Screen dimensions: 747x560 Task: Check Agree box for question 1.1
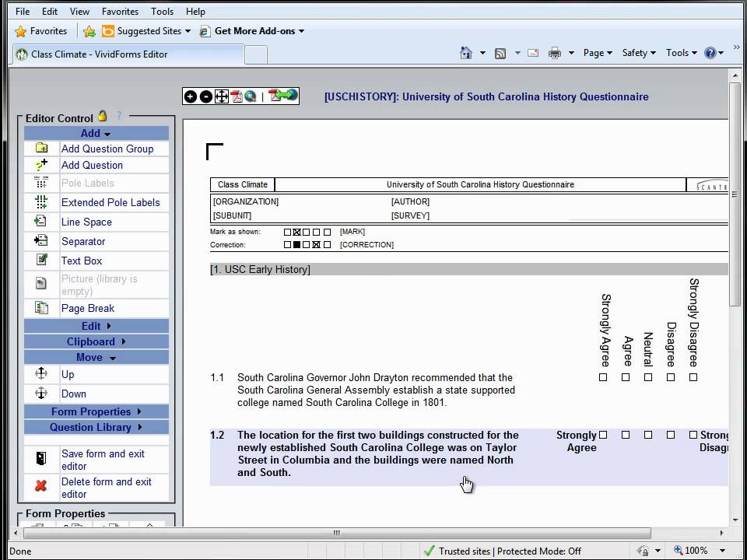coord(626,377)
